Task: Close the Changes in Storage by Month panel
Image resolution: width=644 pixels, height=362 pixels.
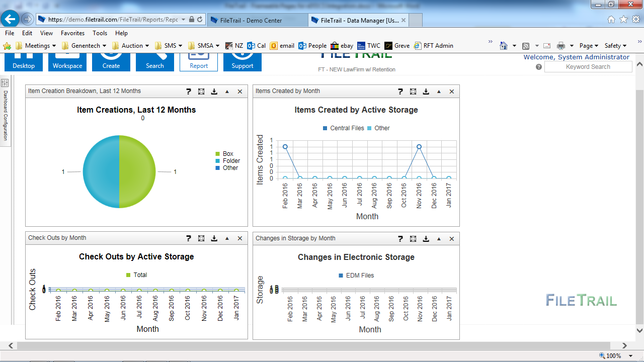Action: pos(452,239)
